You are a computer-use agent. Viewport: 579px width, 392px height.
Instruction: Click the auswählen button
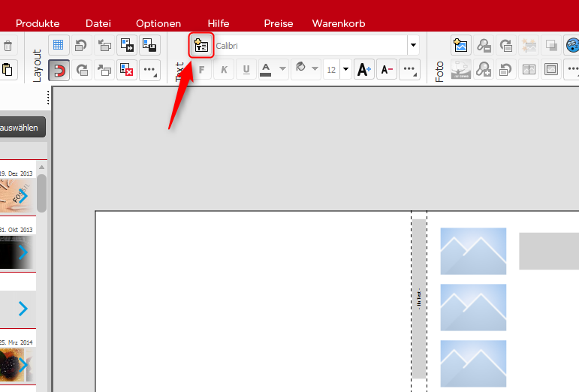pyautogui.click(x=23, y=128)
